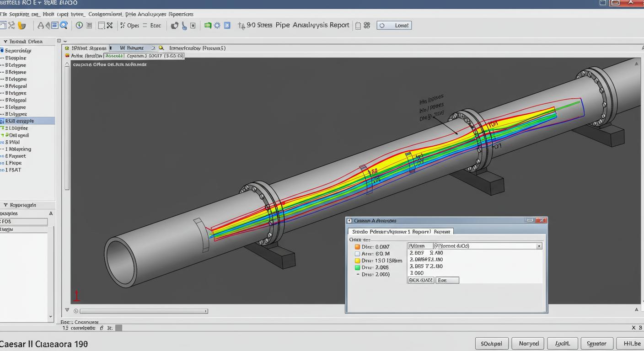Viewport: 644px width, 351px height.
Task: Click the Eec toolbar item
Action: pos(156,26)
